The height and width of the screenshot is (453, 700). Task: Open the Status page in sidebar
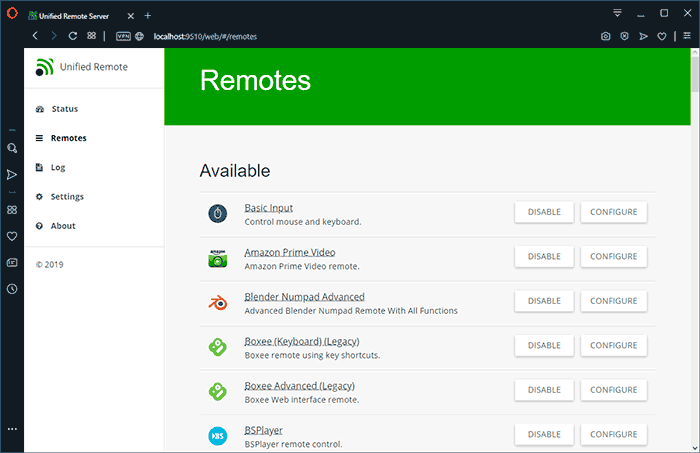coord(64,109)
